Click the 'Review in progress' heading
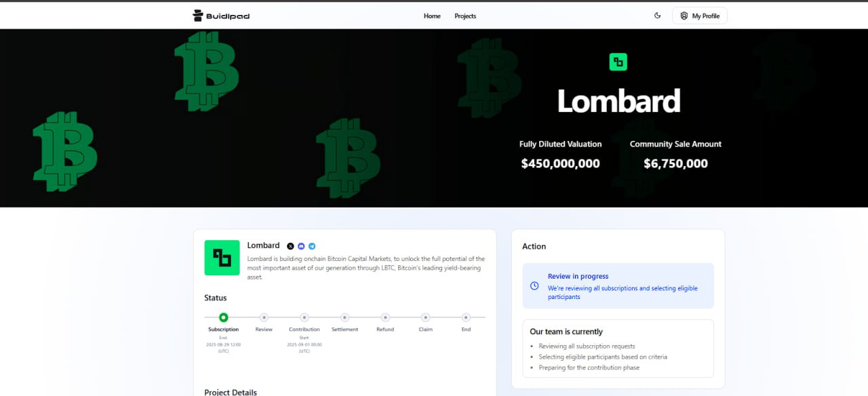 click(578, 276)
